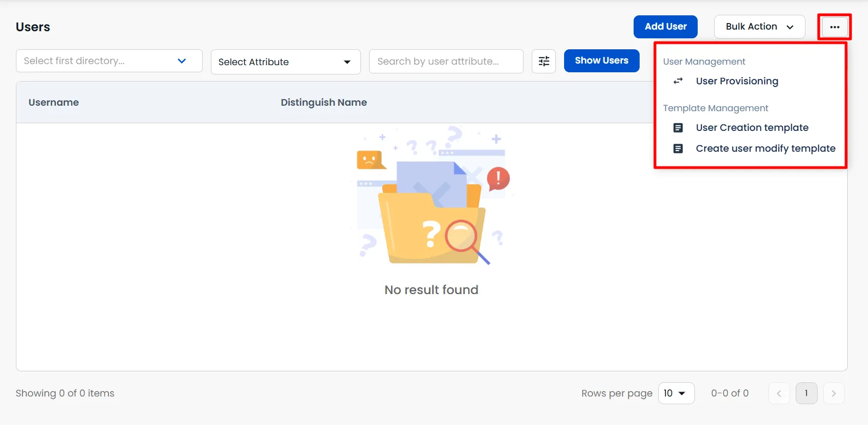This screenshot has width=868, height=425.
Task: Open the Select Attribute dropdown
Action: pos(285,62)
